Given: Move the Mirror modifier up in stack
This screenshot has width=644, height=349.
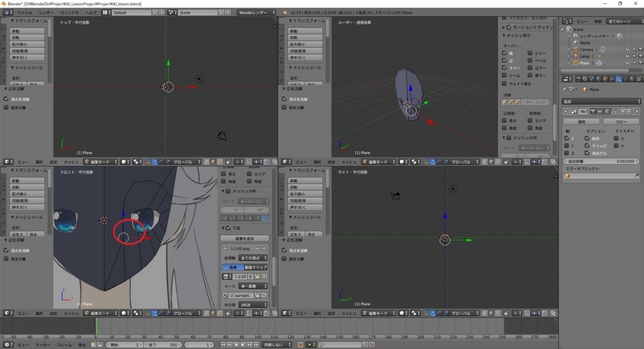Looking at the screenshot, I should pos(623,111).
